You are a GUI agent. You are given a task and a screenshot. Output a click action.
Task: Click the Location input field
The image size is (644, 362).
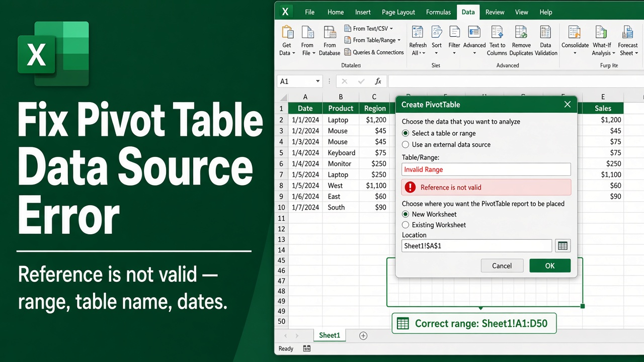tap(476, 246)
